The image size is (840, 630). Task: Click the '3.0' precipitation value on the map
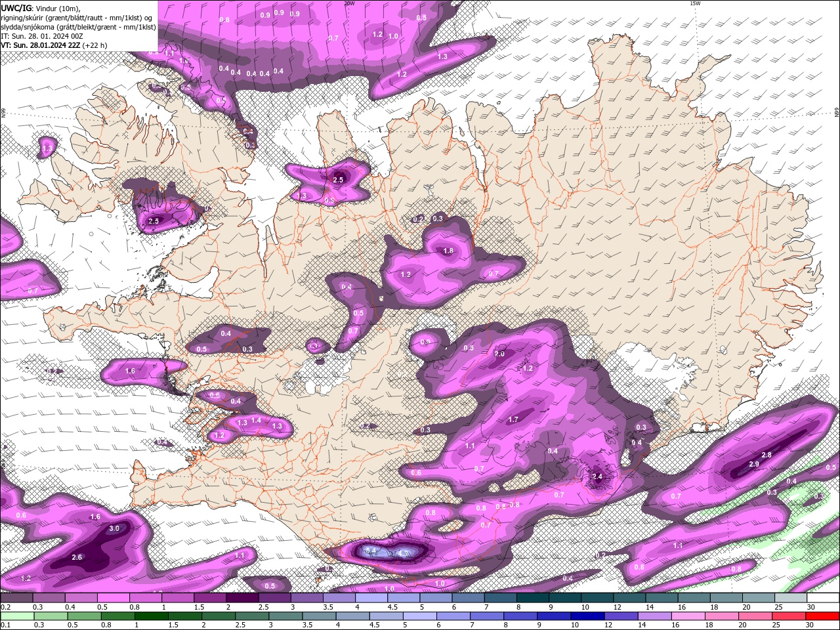tap(114, 528)
